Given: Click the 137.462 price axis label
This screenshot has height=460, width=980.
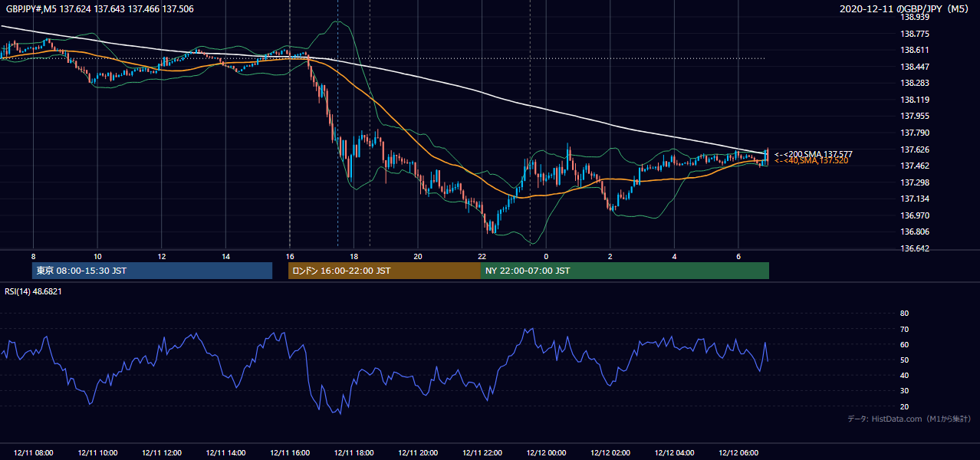Looking at the screenshot, I should (916, 166).
